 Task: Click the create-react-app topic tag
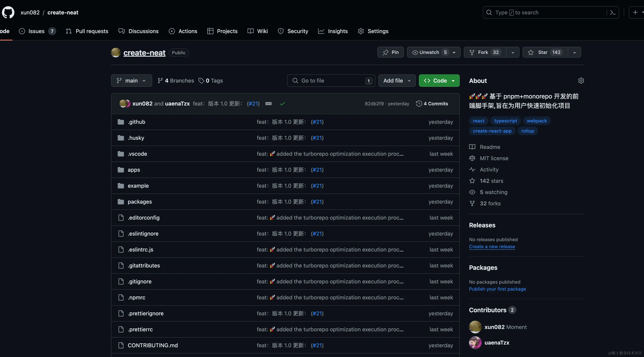pos(492,131)
